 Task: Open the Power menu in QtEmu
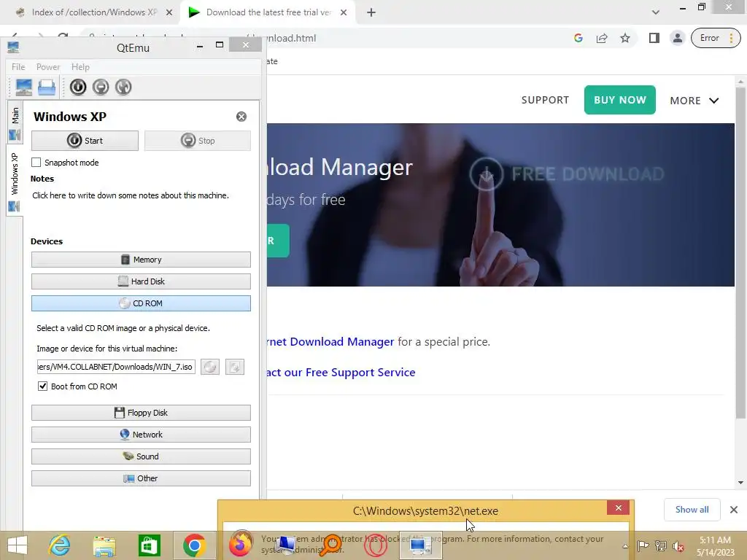pyautogui.click(x=48, y=67)
